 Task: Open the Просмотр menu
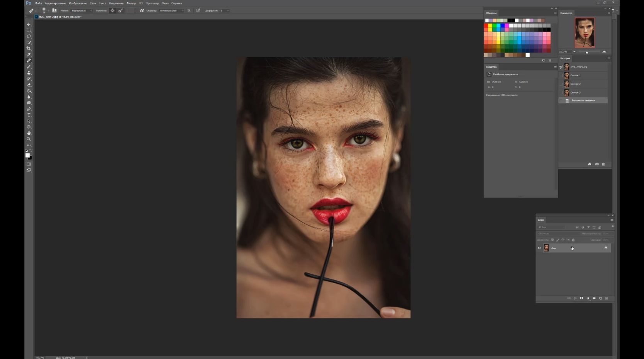[152, 3]
